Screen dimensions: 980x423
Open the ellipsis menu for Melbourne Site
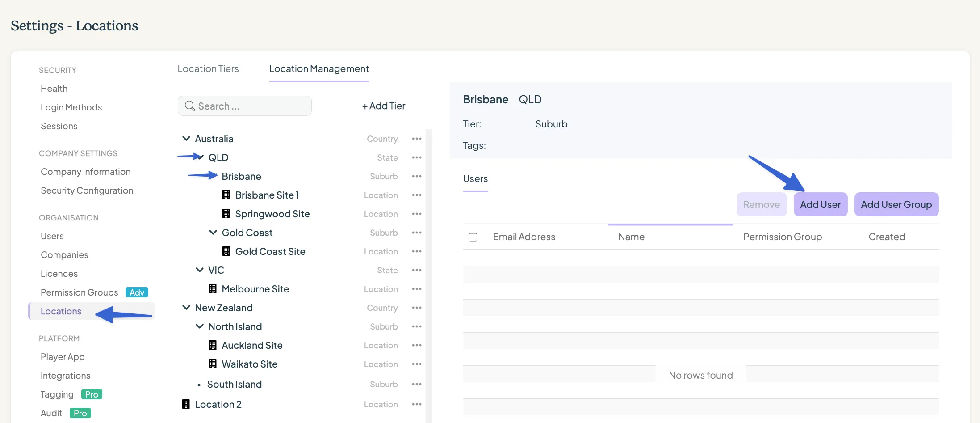point(417,289)
